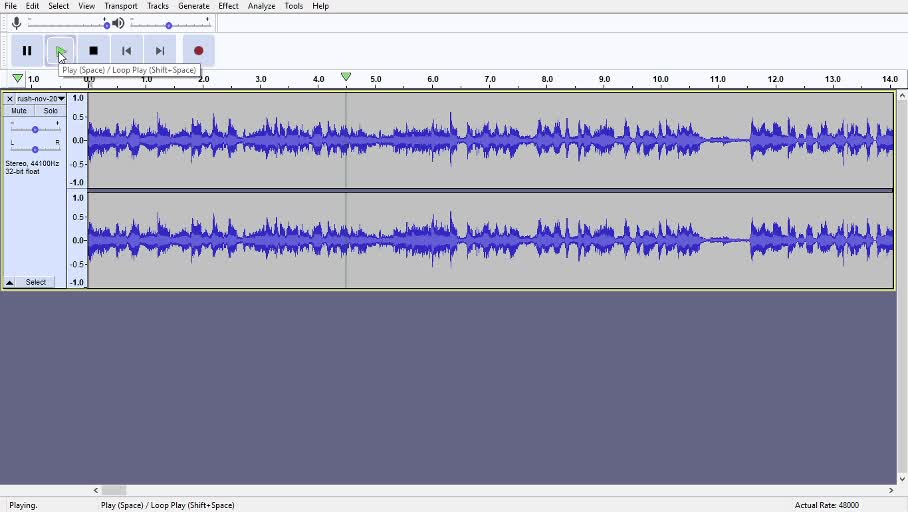
Task: Click the green Play button
Action: [60, 51]
